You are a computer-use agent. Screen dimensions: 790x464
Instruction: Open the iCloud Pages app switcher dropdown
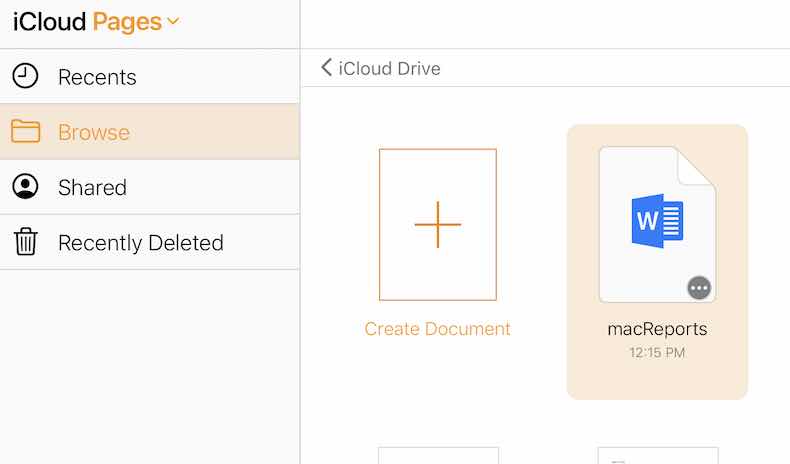(173, 21)
